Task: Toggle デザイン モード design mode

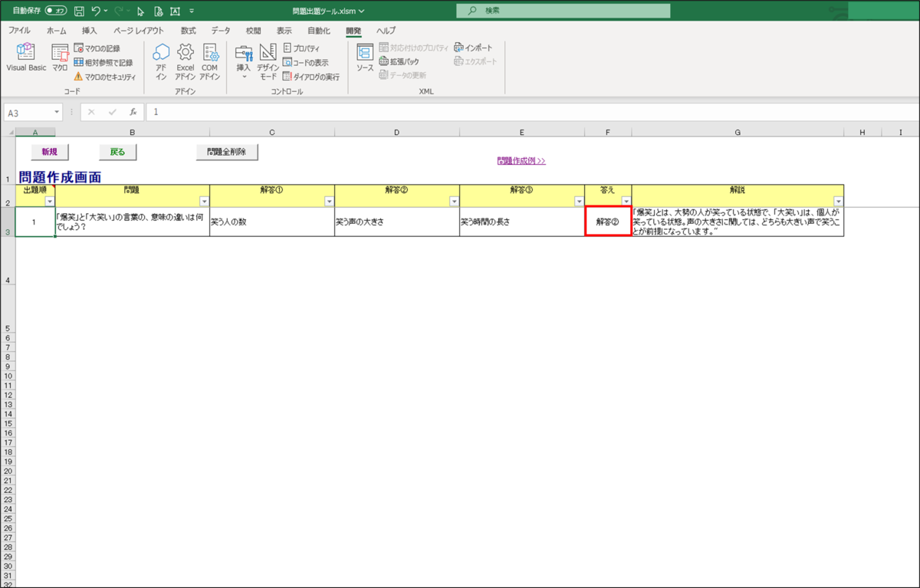Action: (x=268, y=61)
